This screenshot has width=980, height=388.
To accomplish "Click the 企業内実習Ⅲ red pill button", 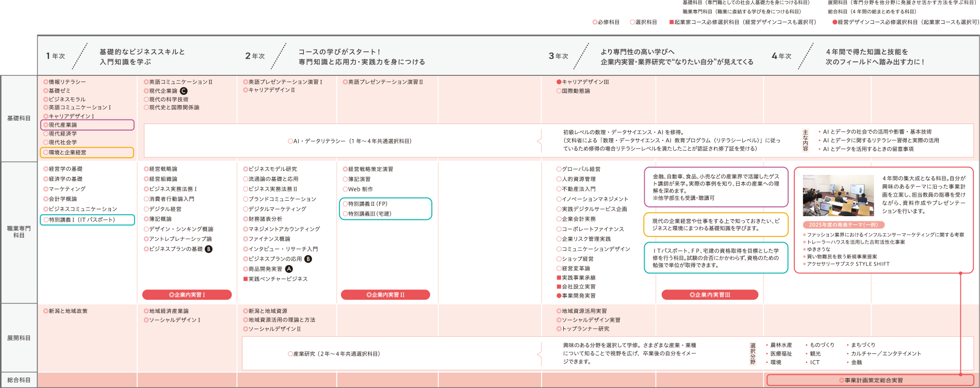I will tap(710, 295).
